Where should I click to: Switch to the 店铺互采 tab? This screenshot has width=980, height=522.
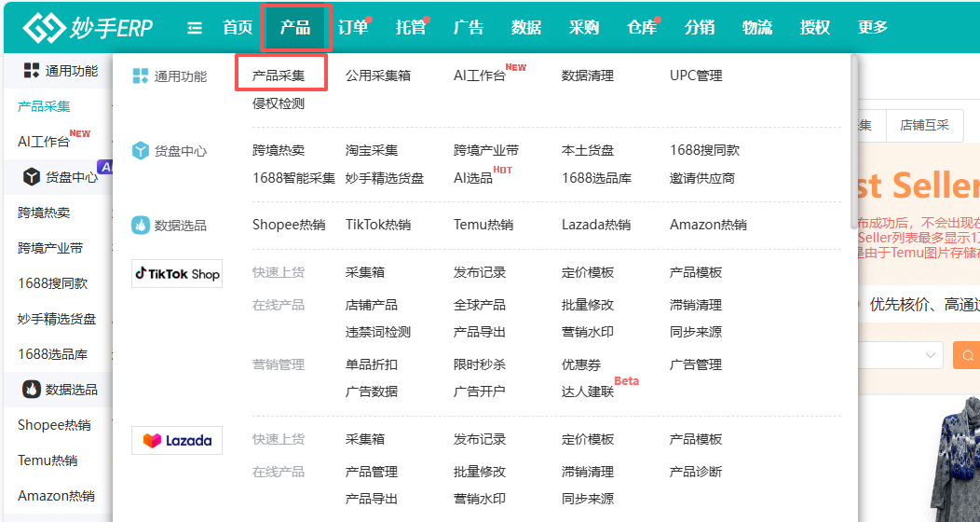click(x=924, y=125)
